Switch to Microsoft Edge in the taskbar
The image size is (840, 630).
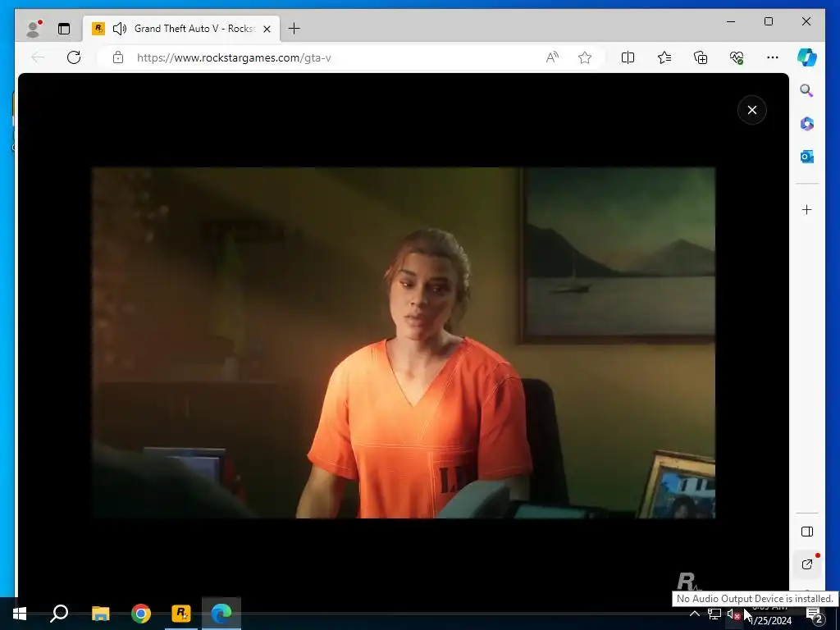coord(221,614)
